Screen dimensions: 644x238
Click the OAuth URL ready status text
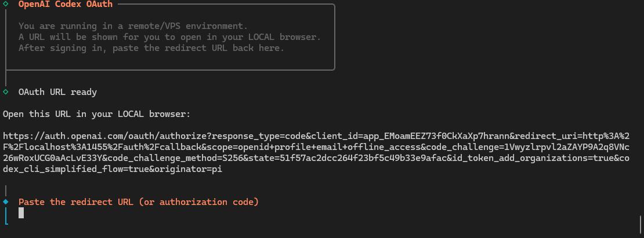57,92
